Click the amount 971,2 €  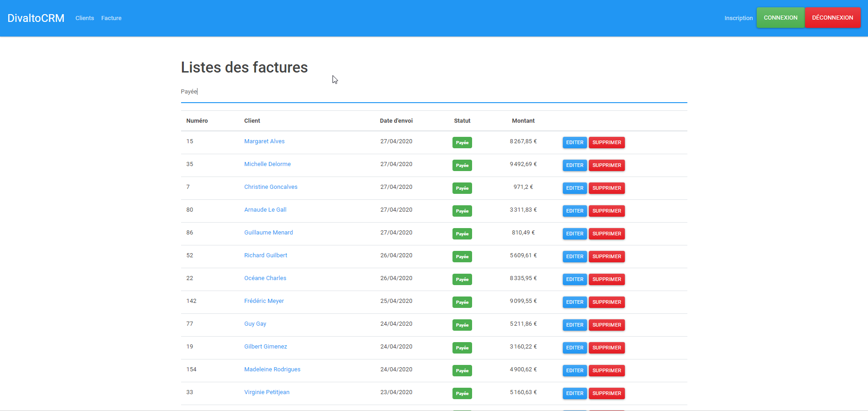coord(523,187)
